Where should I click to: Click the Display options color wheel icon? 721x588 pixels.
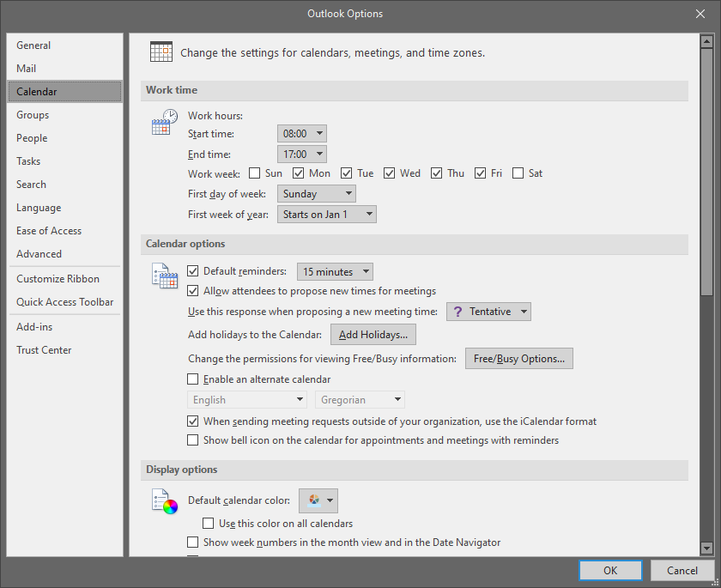(165, 501)
